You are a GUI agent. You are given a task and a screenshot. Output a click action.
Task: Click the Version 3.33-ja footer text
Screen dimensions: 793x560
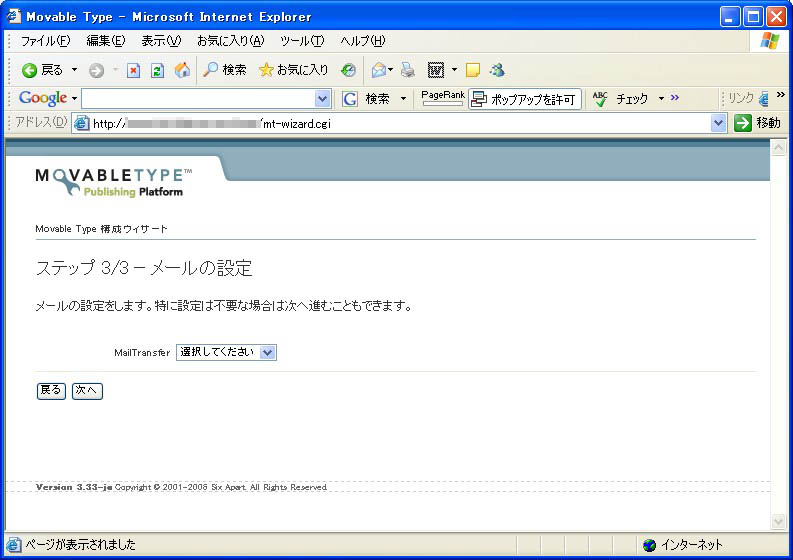tap(74, 487)
